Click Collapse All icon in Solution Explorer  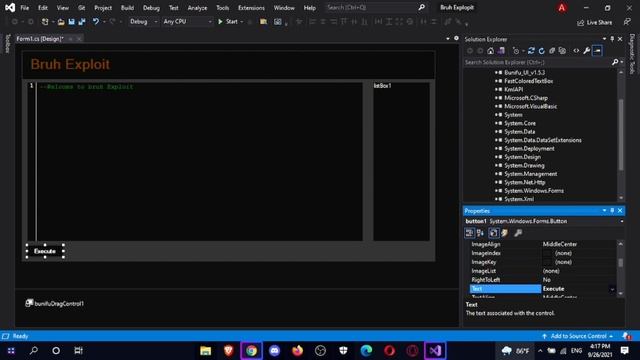click(x=552, y=51)
